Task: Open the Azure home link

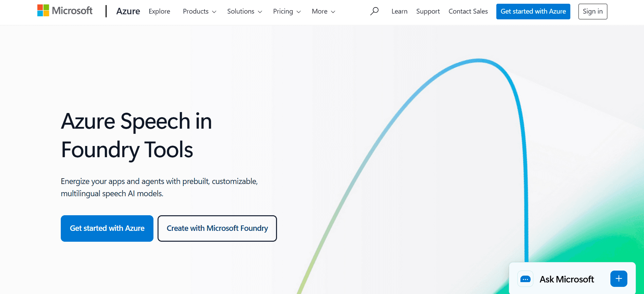Action: (x=128, y=11)
